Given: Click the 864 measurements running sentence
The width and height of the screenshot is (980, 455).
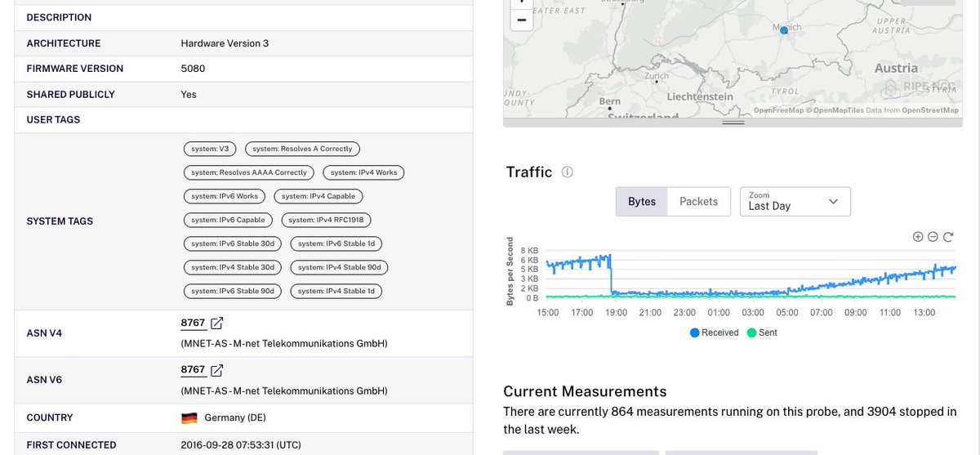Looking at the screenshot, I should pos(729,420).
